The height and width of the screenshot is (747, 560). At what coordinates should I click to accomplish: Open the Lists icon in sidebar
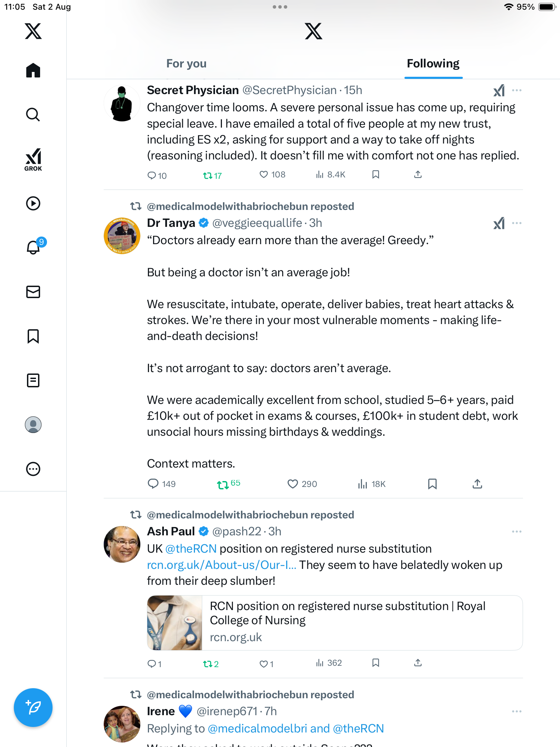33,380
